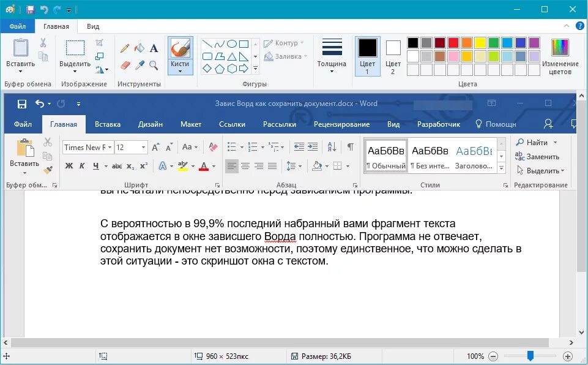The height and width of the screenshot is (365, 588).
Task: Switch to the Вид tab in Paint
Action: pyautogui.click(x=93, y=26)
